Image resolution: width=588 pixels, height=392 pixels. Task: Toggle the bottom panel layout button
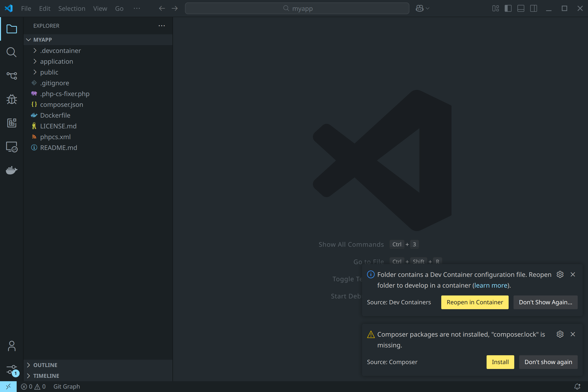pos(521,9)
